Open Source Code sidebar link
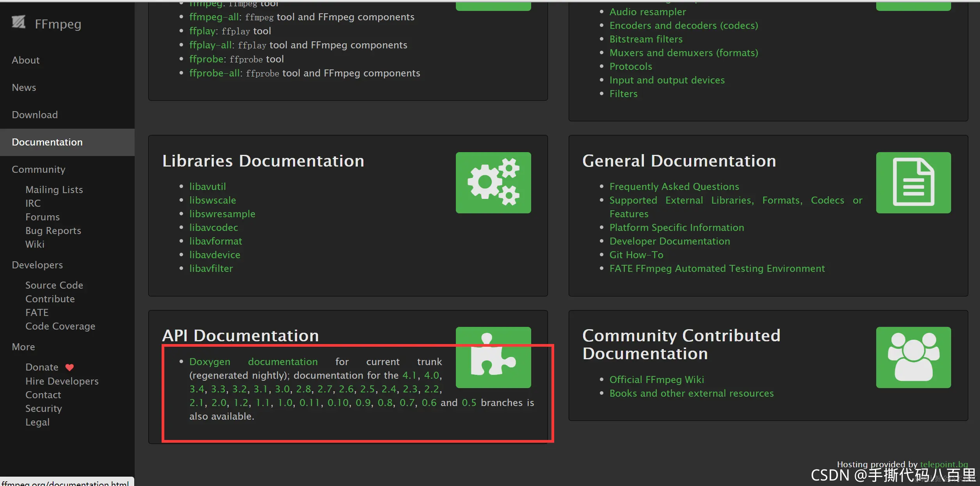The image size is (980, 486). [x=54, y=285]
